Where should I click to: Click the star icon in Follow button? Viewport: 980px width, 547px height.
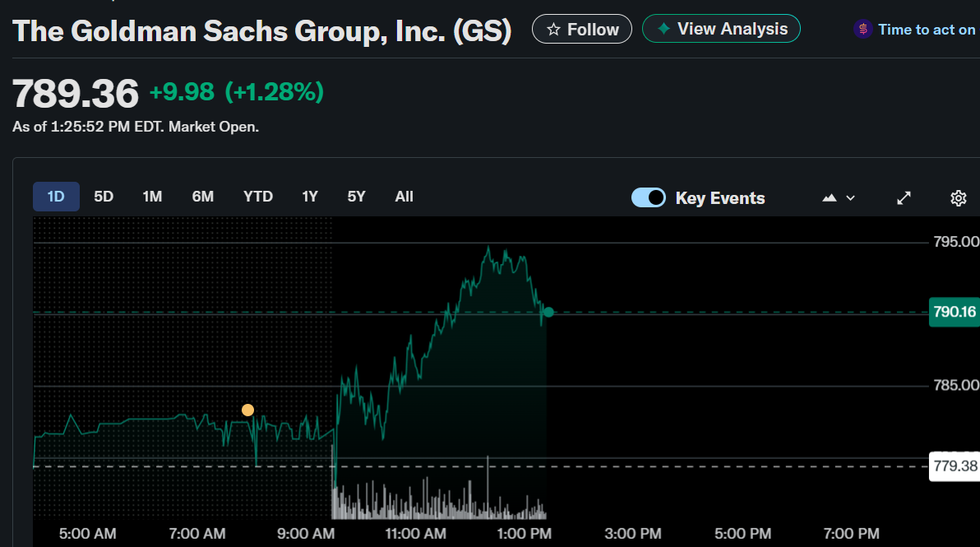(x=553, y=30)
